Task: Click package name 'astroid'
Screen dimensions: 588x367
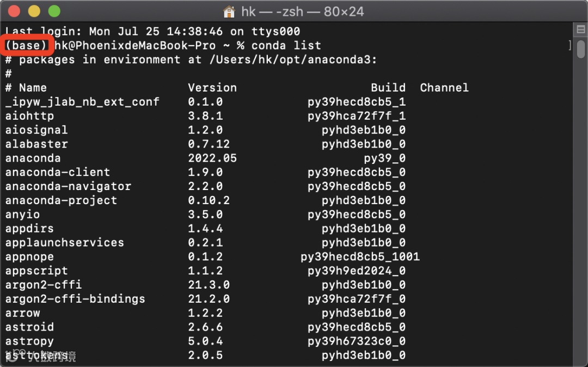Action: 29,327
